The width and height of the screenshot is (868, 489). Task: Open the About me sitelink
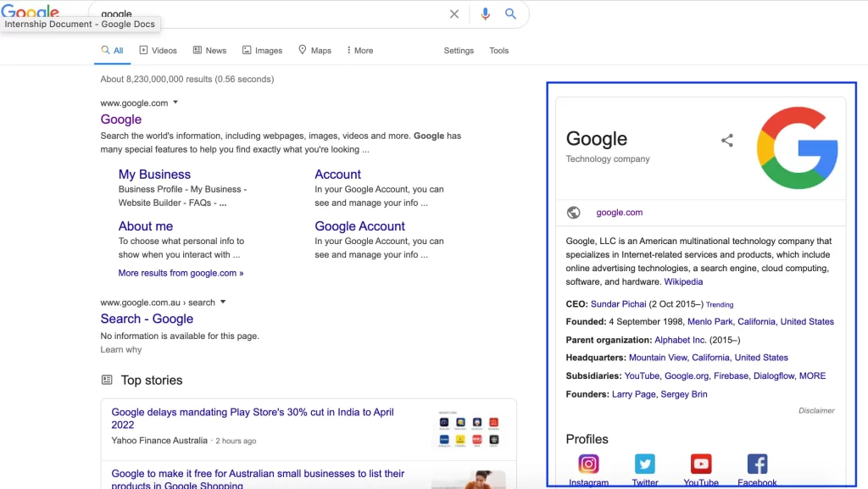coord(146,226)
